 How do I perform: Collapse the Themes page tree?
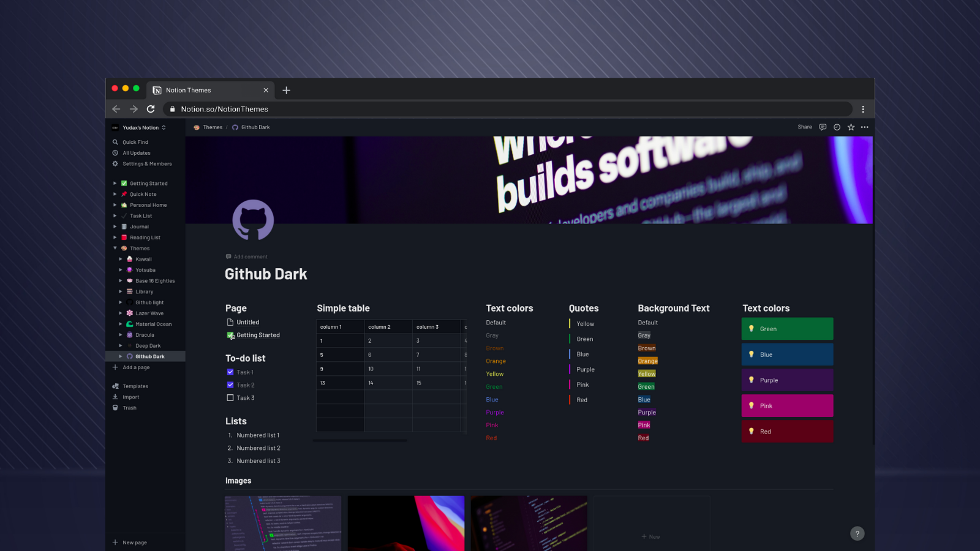click(x=115, y=248)
